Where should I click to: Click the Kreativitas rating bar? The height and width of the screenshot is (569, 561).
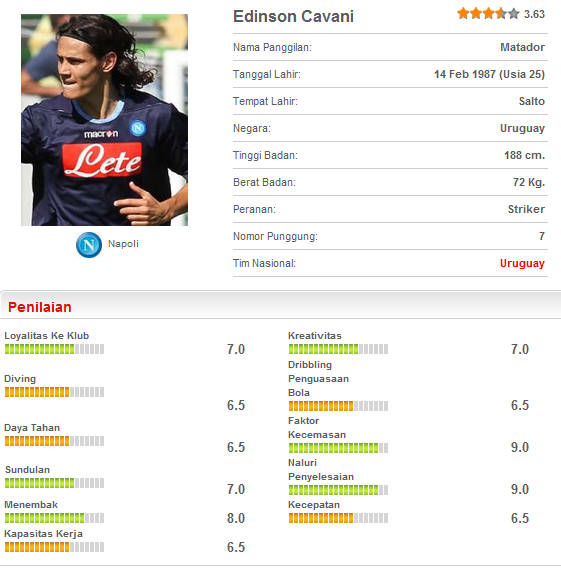click(338, 349)
